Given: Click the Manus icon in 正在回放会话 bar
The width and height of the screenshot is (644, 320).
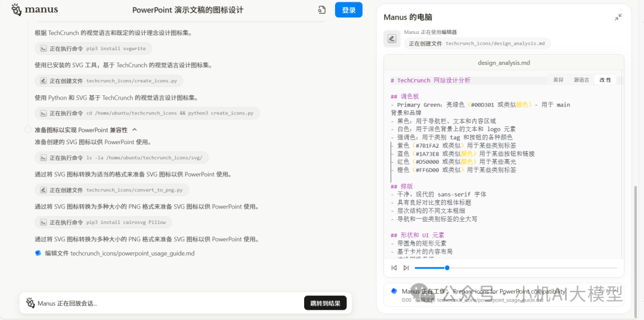Looking at the screenshot, I should coord(30,303).
